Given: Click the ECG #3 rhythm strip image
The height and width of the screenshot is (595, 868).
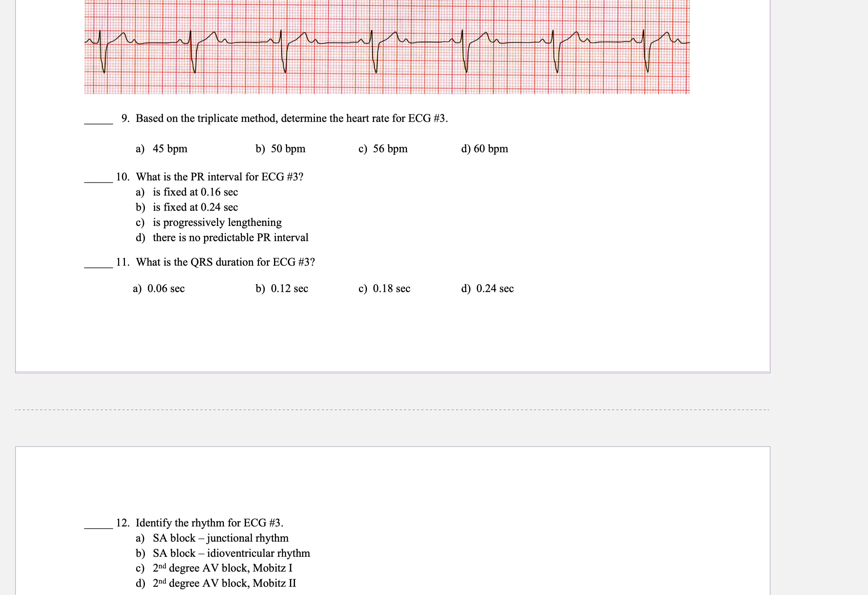Looking at the screenshot, I should [x=387, y=47].
